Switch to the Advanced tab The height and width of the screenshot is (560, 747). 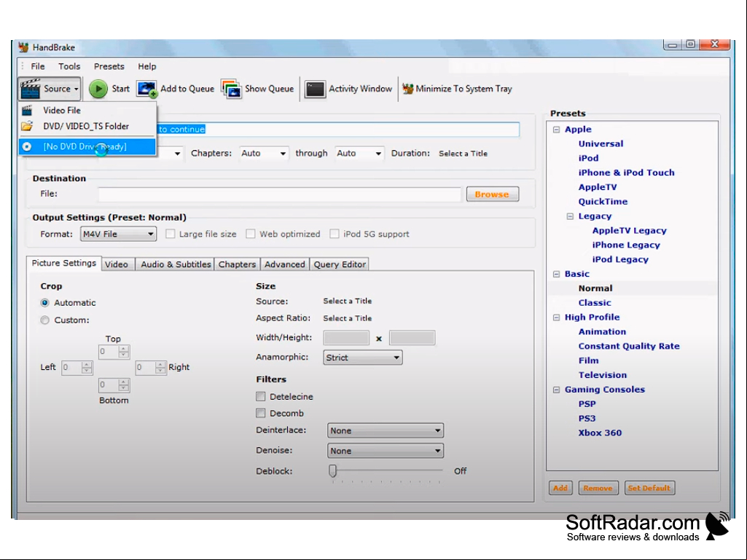coord(285,264)
